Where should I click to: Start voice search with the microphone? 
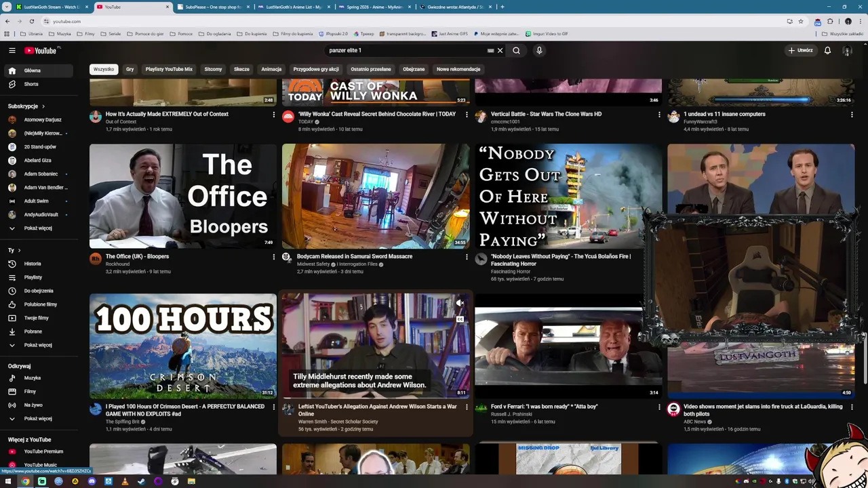click(539, 50)
